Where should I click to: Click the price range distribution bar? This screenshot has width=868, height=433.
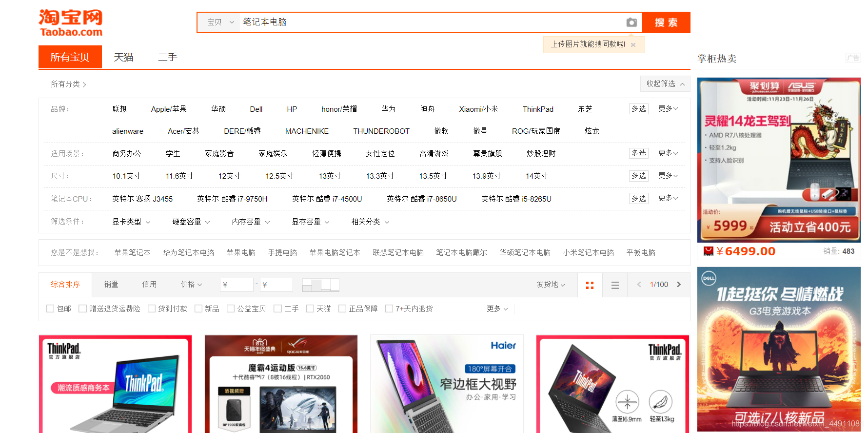tap(321, 285)
